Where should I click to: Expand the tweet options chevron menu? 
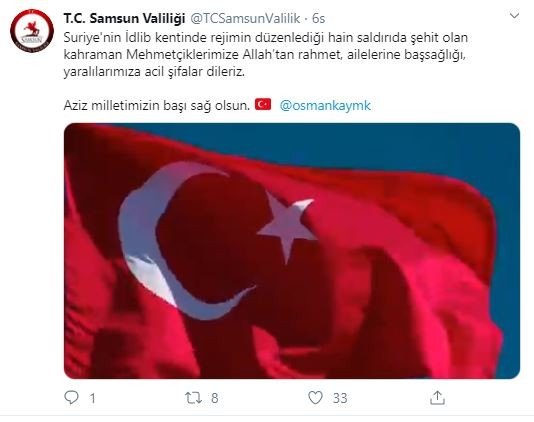pyautogui.click(x=514, y=16)
